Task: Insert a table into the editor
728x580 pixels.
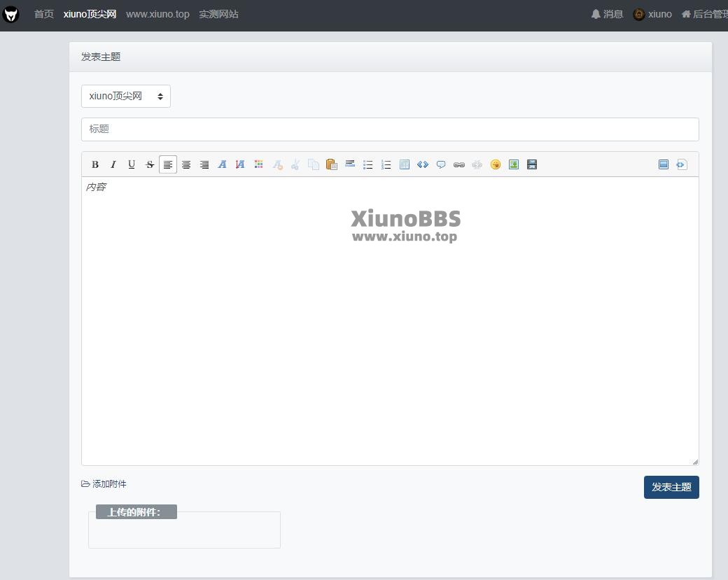Action: point(405,164)
